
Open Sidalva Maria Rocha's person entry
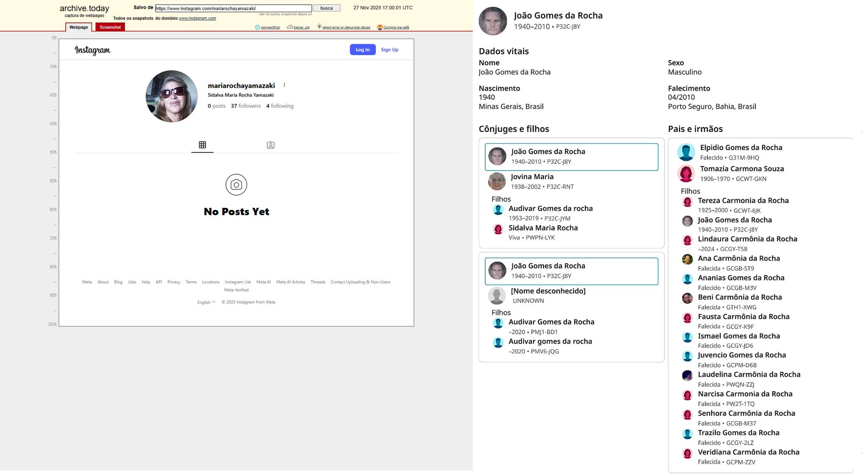point(543,228)
